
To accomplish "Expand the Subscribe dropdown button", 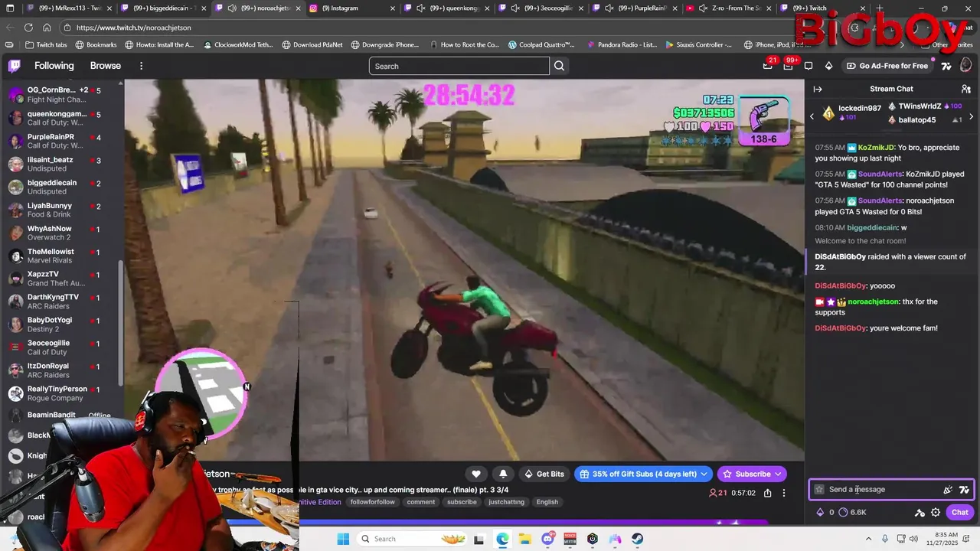I will [779, 474].
